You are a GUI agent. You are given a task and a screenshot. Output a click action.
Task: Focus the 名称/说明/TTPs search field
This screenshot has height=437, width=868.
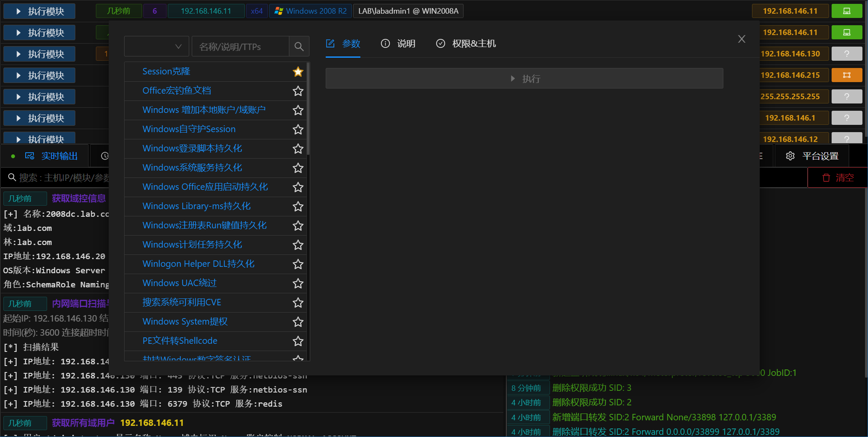tap(241, 47)
